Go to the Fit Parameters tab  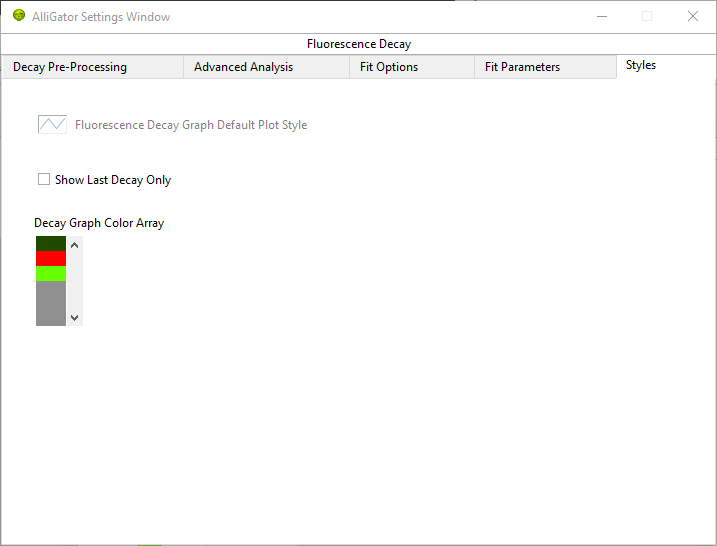click(546, 67)
